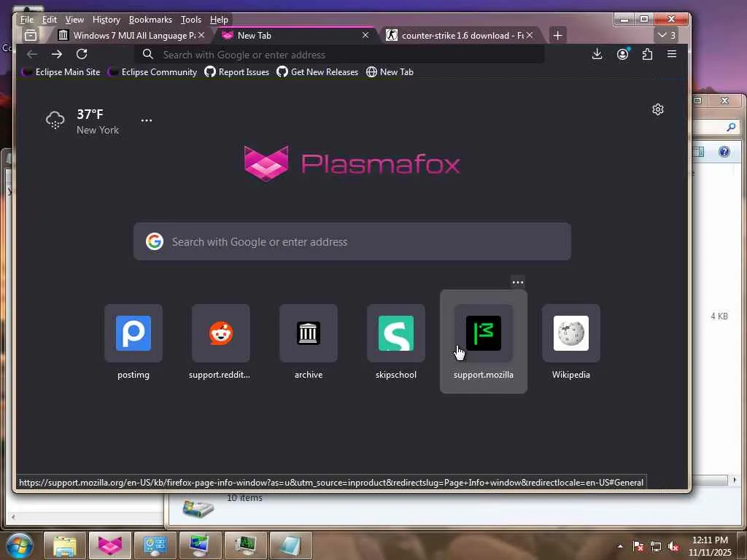
Task: Show hidden system tray icons arrow
Action: [620, 546]
